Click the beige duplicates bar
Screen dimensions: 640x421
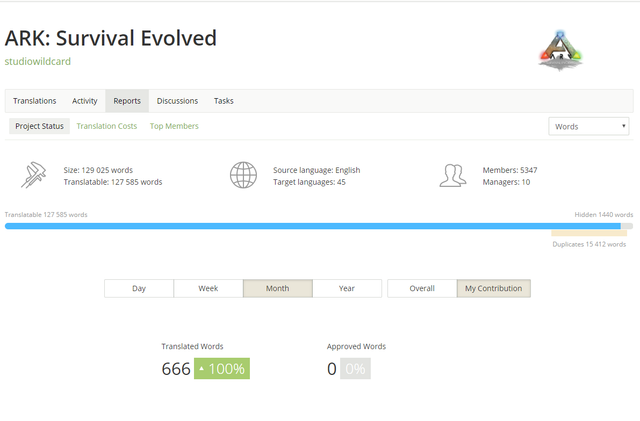click(589, 233)
